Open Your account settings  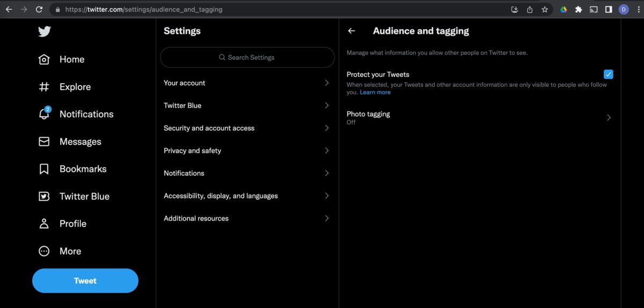click(247, 83)
